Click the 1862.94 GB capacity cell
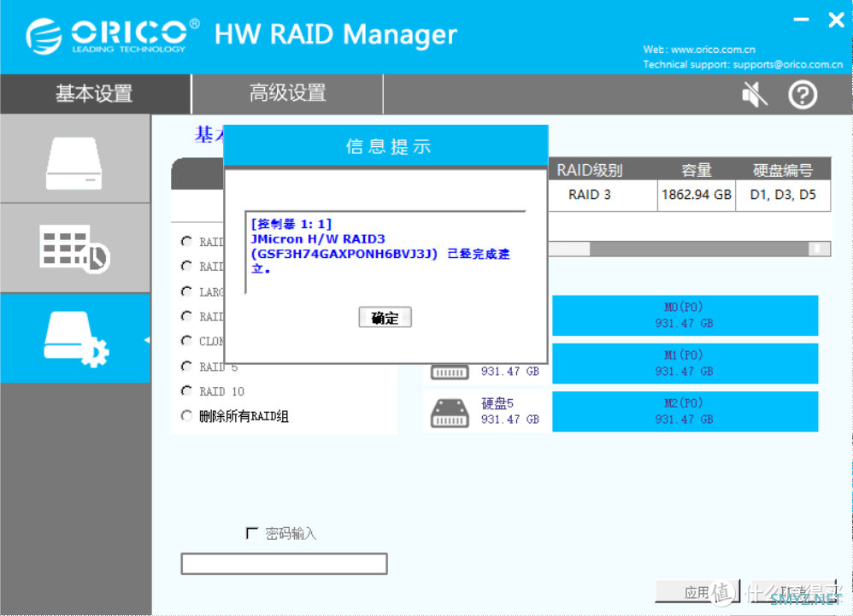This screenshot has height=616, width=853. tap(697, 195)
